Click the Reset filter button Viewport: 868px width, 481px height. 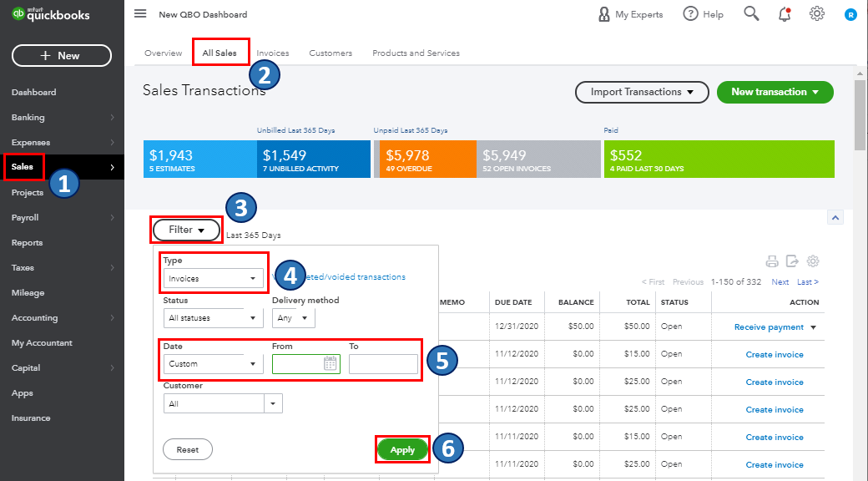pos(188,449)
